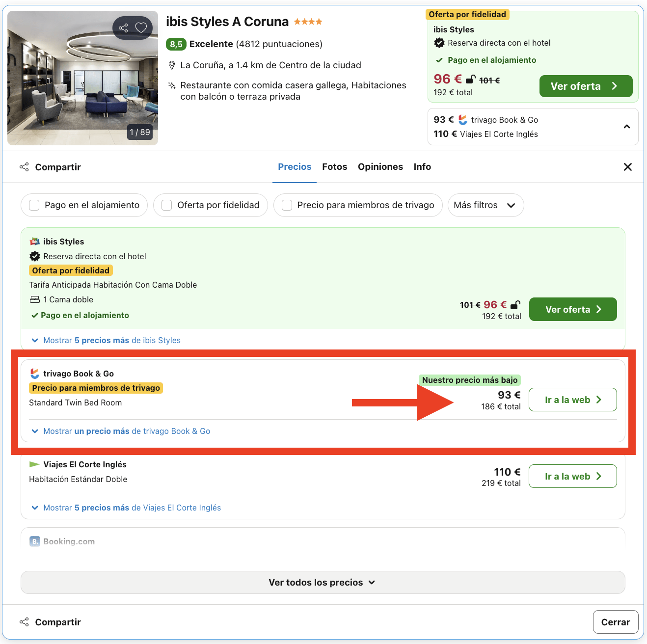Click the ibis Styles logo icon
Image resolution: width=647 pixels, height=644 pixels.
(34, 241)
